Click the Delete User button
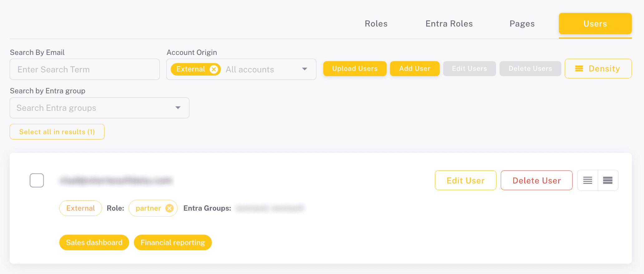 pos(537,180)
